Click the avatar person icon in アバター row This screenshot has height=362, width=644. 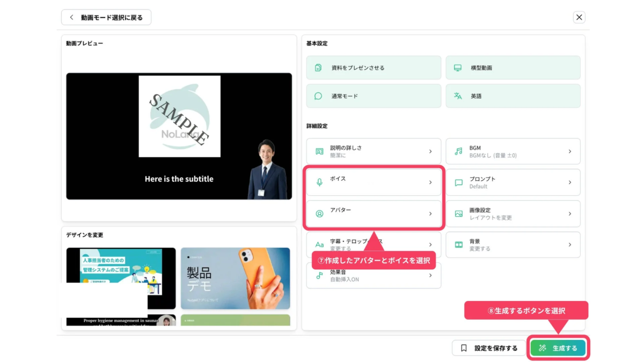tap(320, 213)
